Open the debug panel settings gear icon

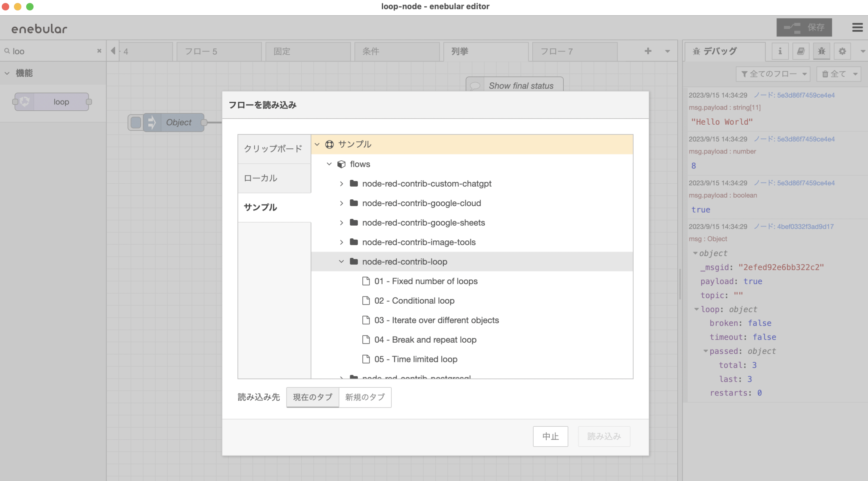click(x=843, y=51)
